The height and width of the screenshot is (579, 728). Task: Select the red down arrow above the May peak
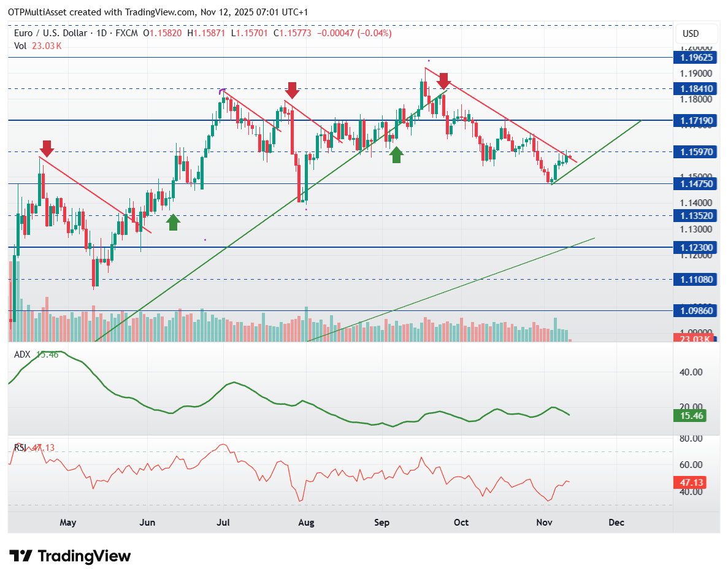click(x=47, y=149)
